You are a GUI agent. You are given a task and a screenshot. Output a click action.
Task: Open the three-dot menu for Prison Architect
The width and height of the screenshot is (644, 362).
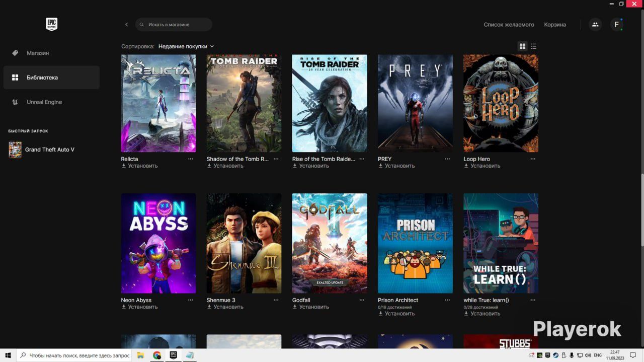[x=447, y=300]
